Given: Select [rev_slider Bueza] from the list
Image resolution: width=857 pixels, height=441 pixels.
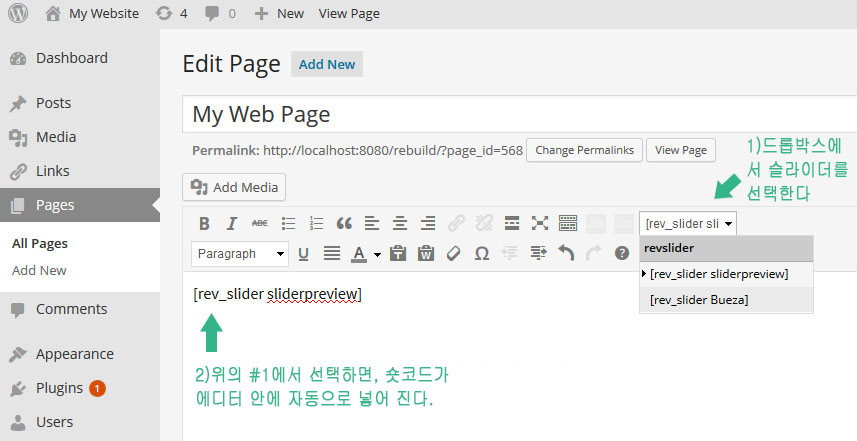Looking at the screenshot, I should click(698, 299).
